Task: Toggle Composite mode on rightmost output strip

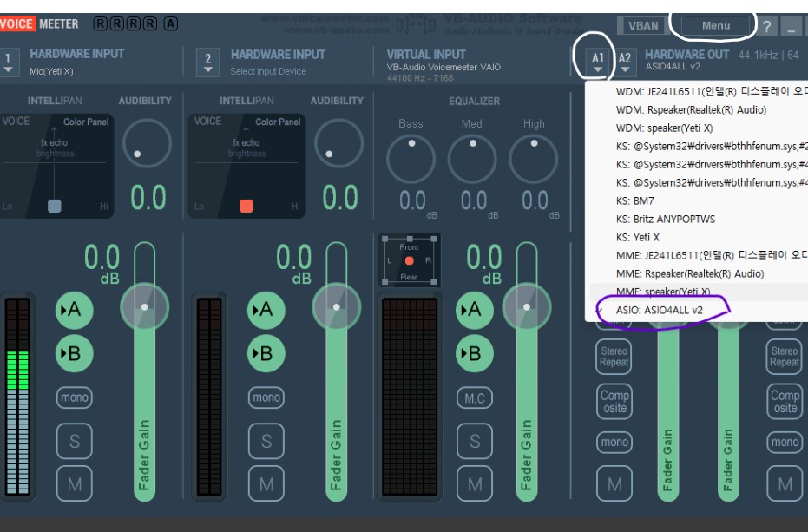Action: (x=785, y=402)
